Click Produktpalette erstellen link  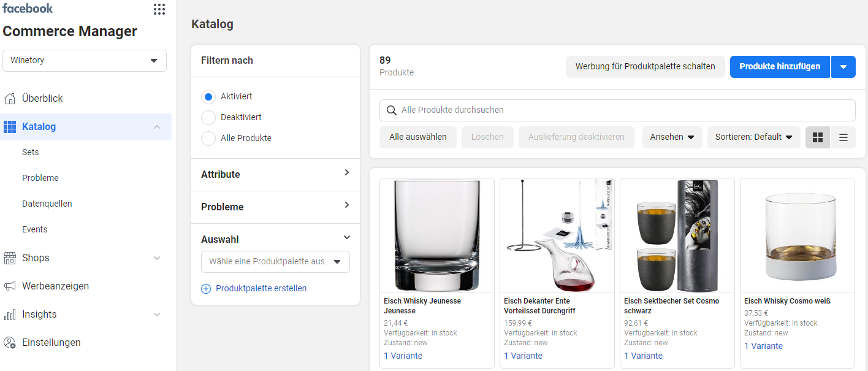[261, 288]
